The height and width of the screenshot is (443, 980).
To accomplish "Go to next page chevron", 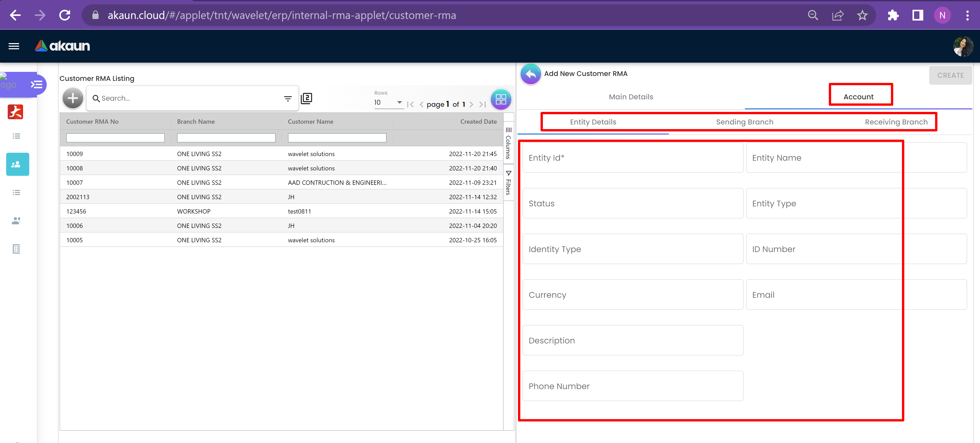I will pyautogui.click(x=471, y=104).
